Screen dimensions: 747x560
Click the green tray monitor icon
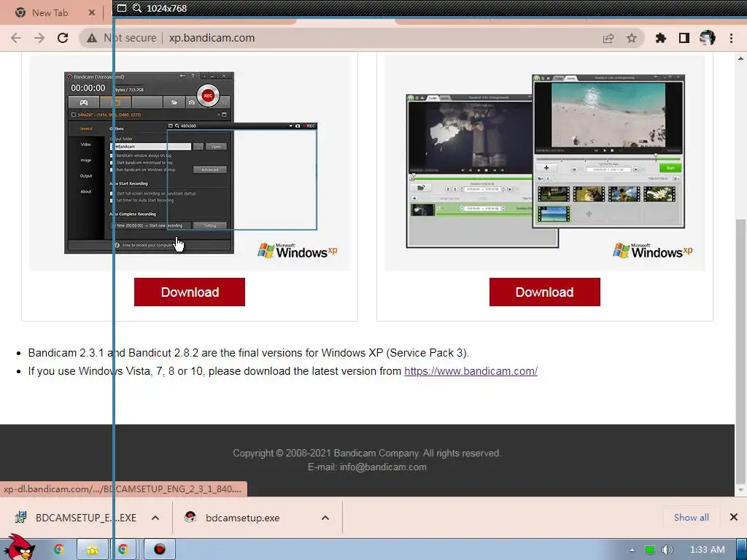(x=650, y=550)
